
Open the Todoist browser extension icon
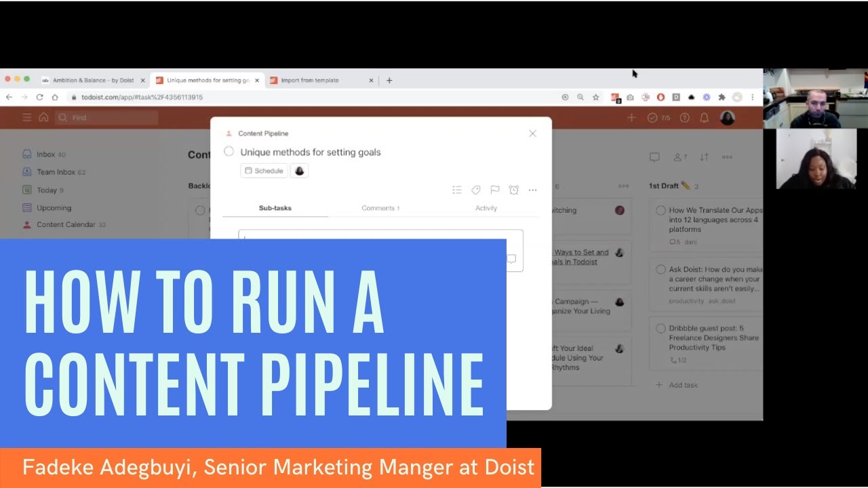pyautogui.click(x=615, y=98)
